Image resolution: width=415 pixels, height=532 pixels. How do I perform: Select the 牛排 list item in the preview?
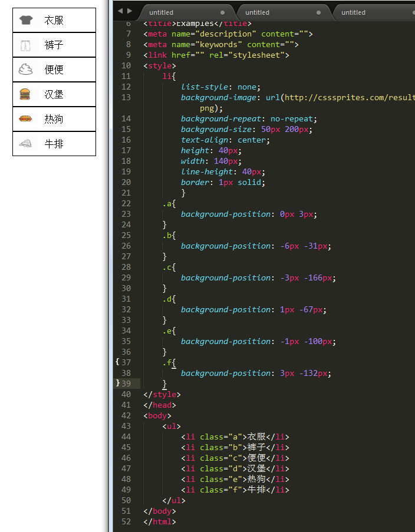point(54,144)
